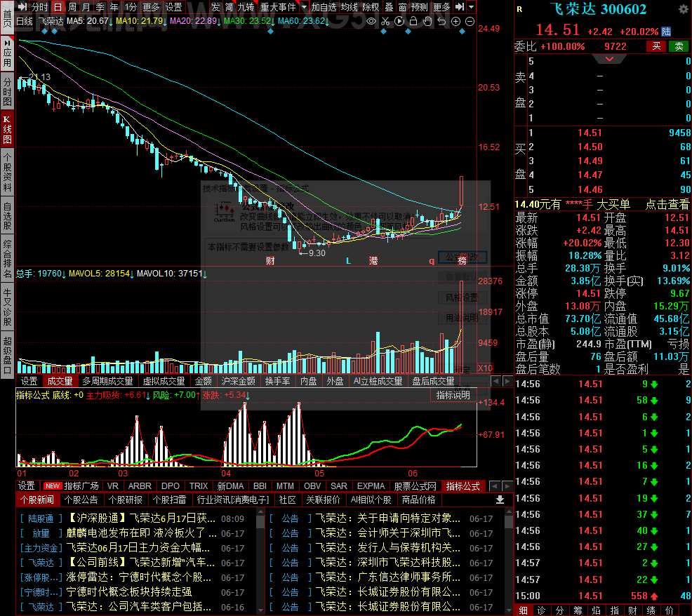
Task: Open the 首页 sidebar tab
Action: tap(7, 18)
